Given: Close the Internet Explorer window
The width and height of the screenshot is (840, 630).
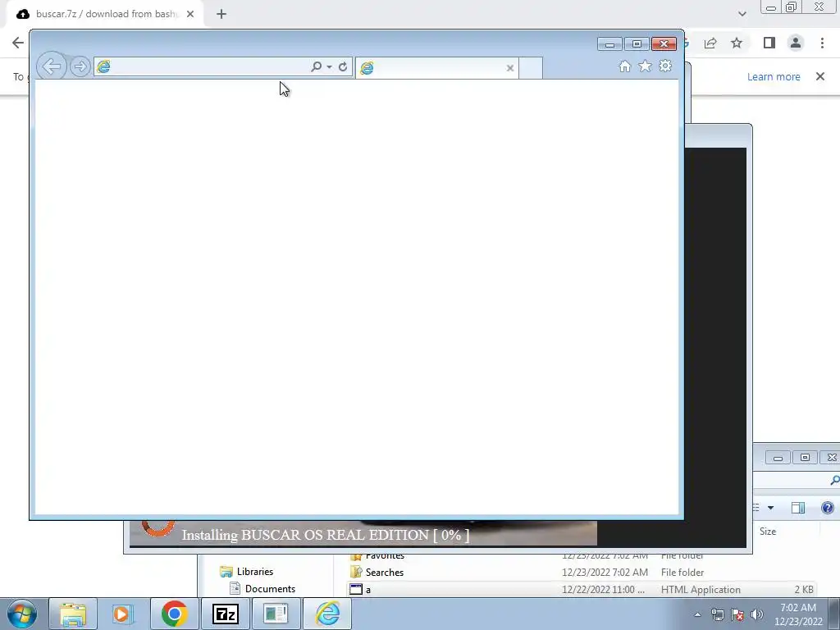Looking at the screenshot, I should click(x=664, y=44).
